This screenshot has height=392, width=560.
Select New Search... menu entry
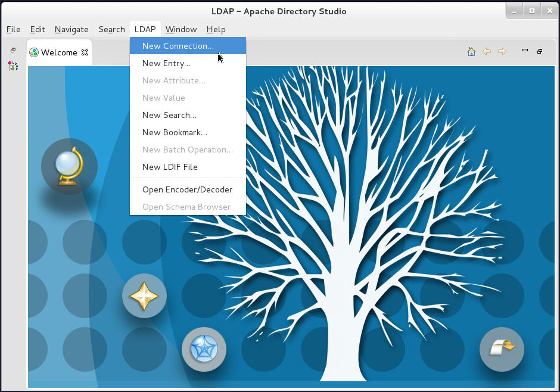click(169, 115)
